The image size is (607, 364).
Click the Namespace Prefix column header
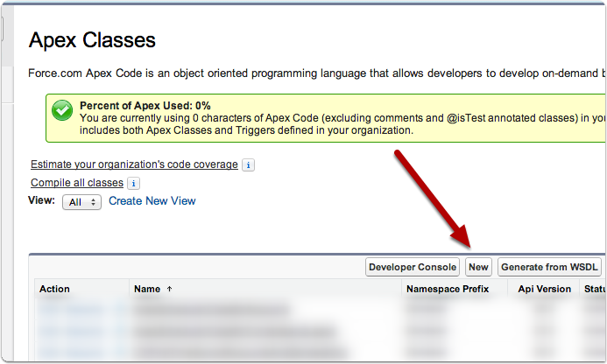(x=448, y=289)
